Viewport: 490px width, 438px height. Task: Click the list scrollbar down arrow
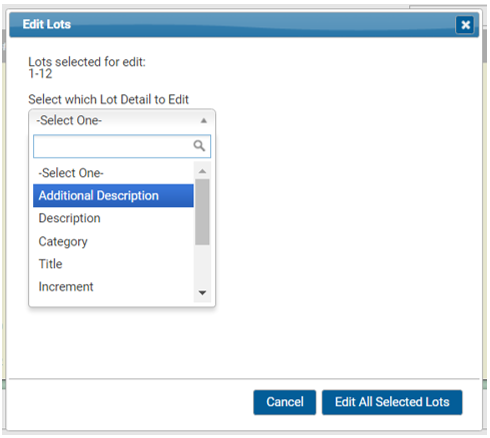point(202,293)
